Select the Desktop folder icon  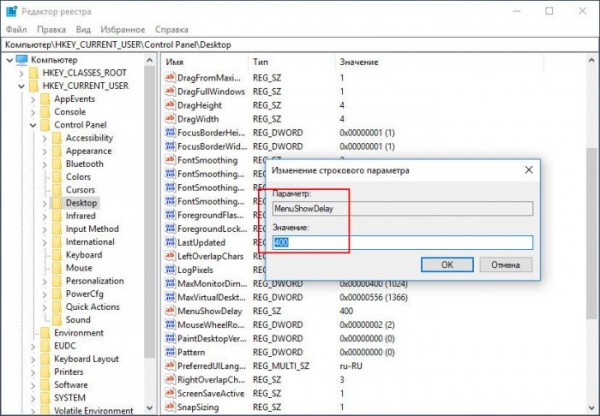tap(57, 203)
